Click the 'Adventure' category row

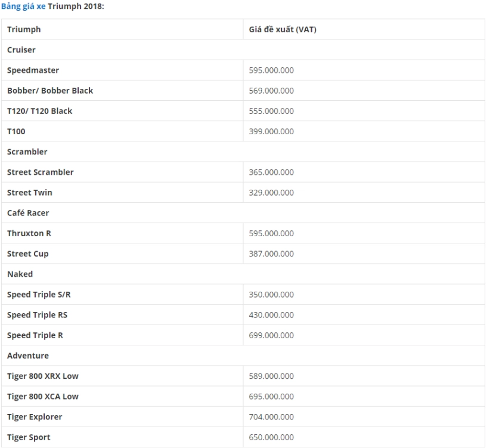pyautogui.click(x=243, y=356)
